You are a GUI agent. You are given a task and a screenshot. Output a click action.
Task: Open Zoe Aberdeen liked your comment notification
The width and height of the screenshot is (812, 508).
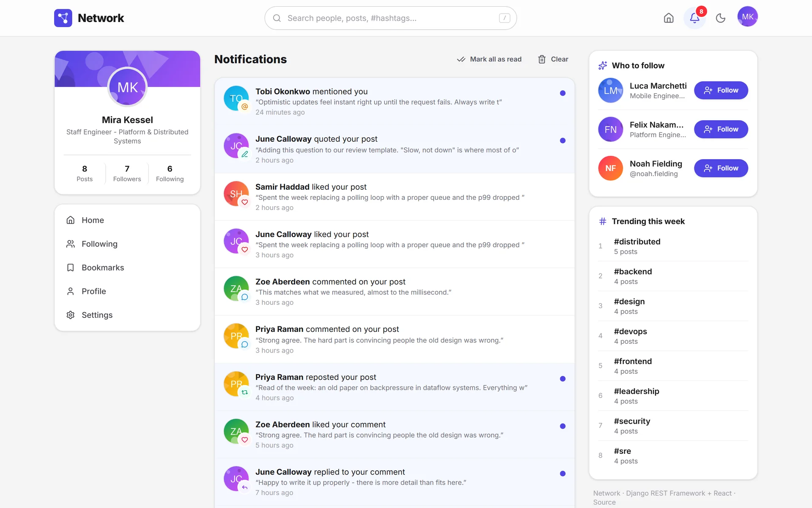click(394, 434)
